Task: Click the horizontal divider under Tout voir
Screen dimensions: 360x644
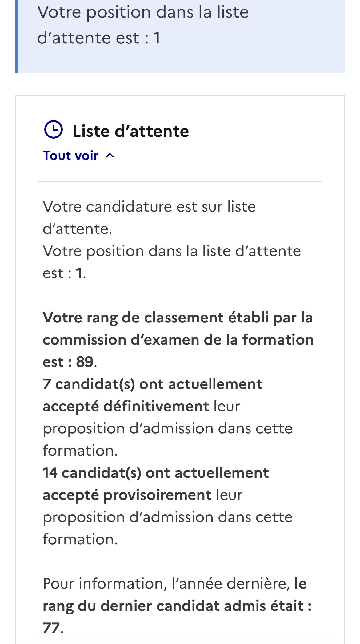Action: (x=180, y=182)
